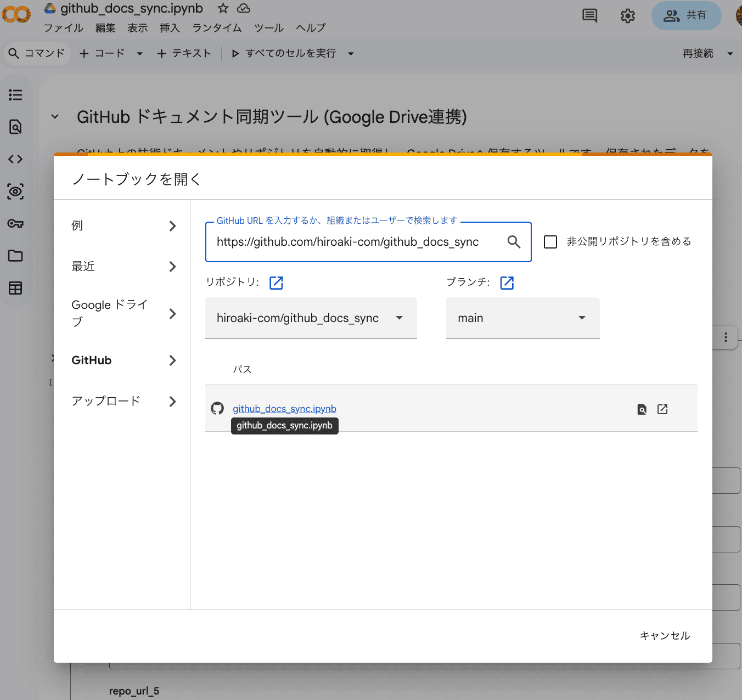Open the files panel with the folder icon
Screen dimensions: 742x700
15,256
